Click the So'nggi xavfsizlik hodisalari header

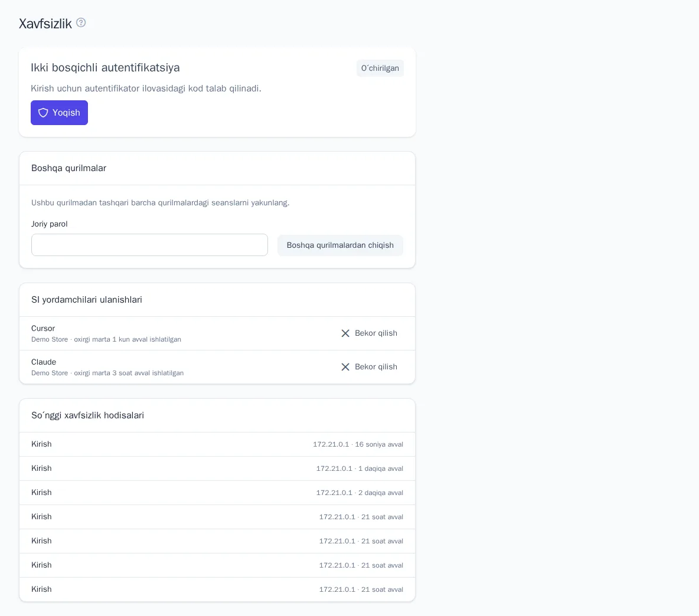tap(87, 415)
